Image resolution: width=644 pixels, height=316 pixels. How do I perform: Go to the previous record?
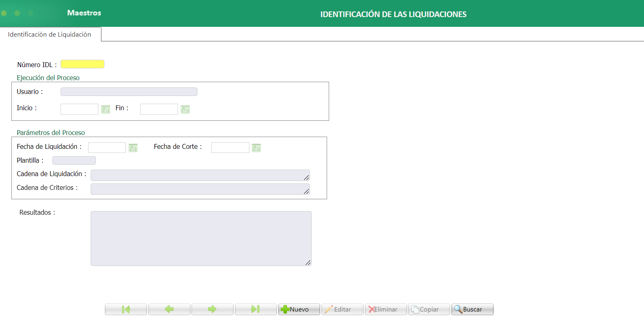pyautogui.click(x=169, y=309)
